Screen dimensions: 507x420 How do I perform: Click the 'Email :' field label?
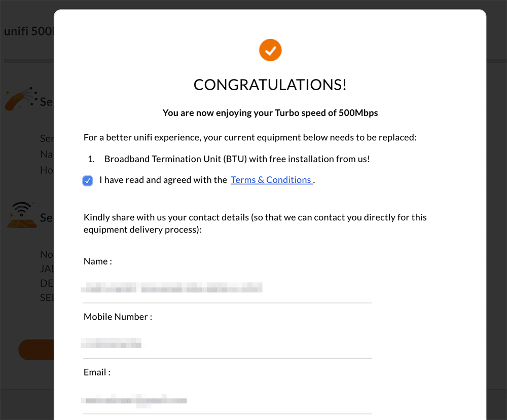point(97,372)
